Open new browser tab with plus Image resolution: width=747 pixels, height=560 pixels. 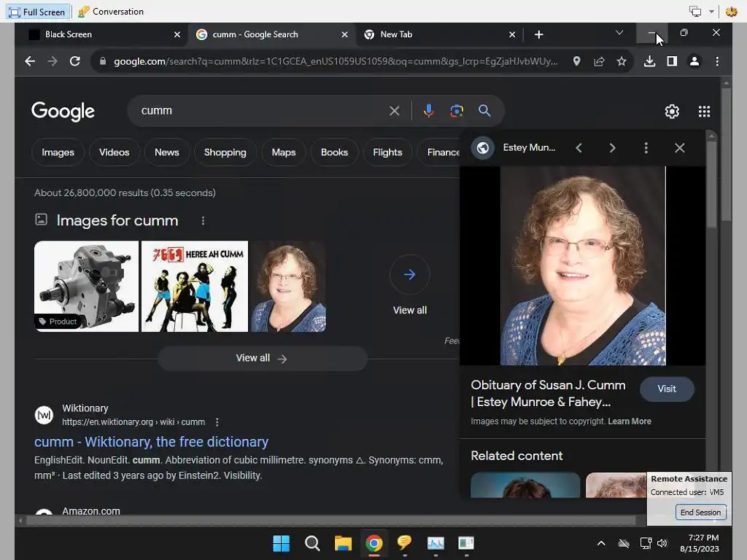539,34
